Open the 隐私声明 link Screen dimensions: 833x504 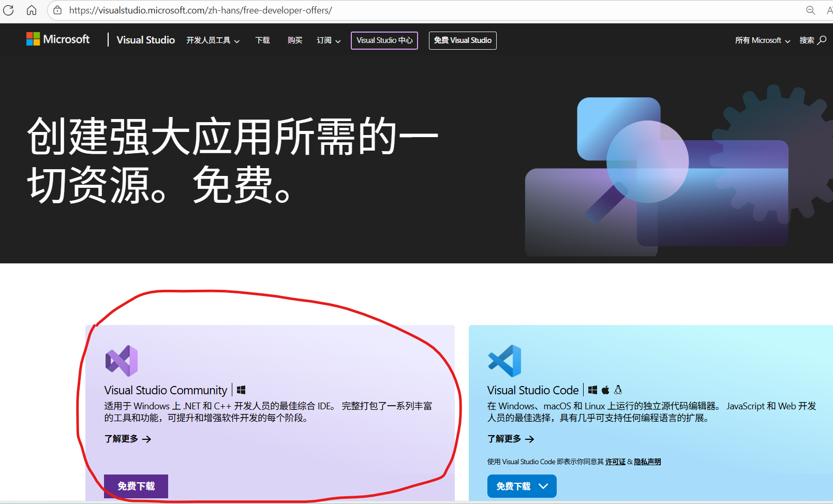point(647,462)
